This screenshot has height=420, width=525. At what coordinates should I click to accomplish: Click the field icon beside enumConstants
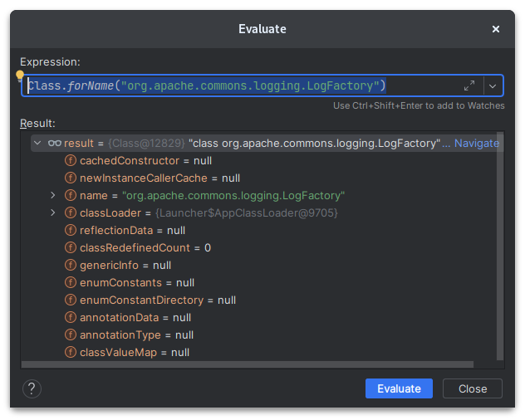71,283
